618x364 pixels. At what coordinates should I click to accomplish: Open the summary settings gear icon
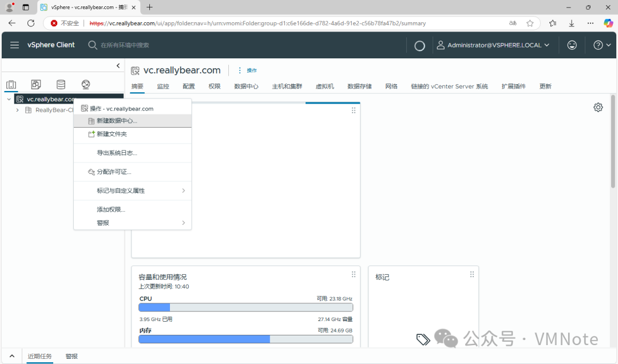point(598,107)
